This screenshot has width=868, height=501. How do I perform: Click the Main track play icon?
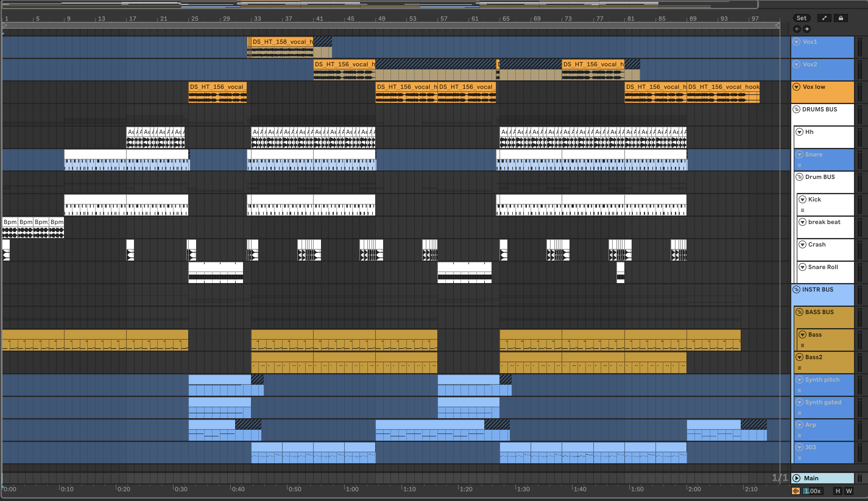[796, 478]
